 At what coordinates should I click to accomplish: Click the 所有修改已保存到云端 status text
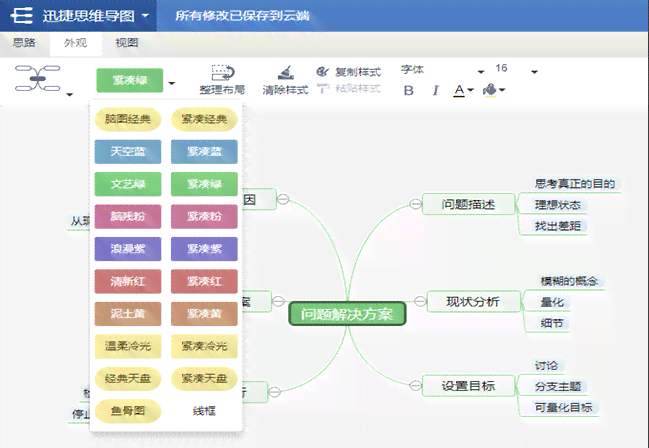pos(242,16)
